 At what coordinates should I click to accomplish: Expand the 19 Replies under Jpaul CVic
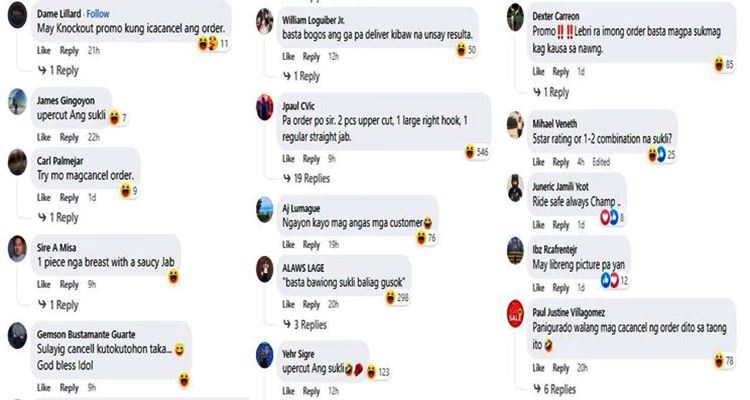click(307, 179)
